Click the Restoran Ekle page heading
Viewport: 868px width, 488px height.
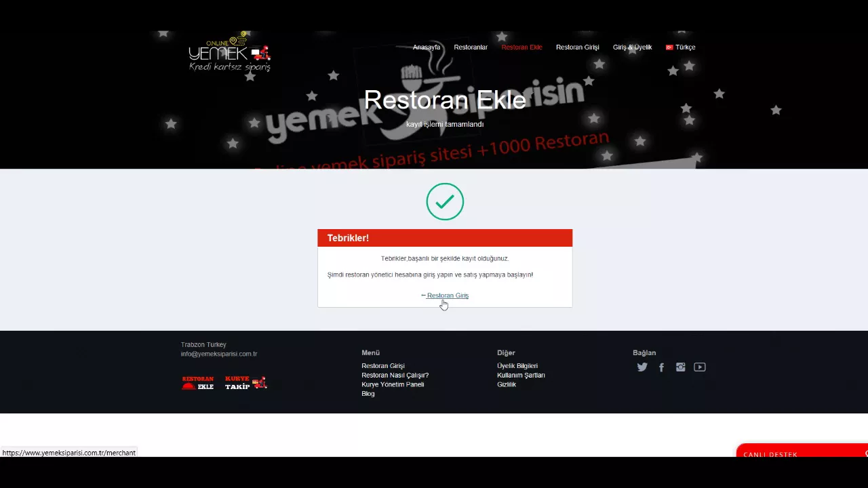(x=445, y=100)
